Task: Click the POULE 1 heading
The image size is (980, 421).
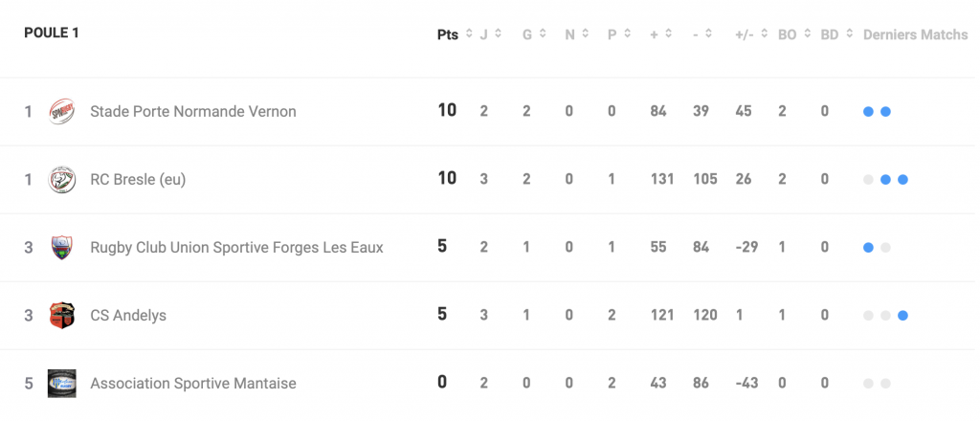Action: point(52,33)
